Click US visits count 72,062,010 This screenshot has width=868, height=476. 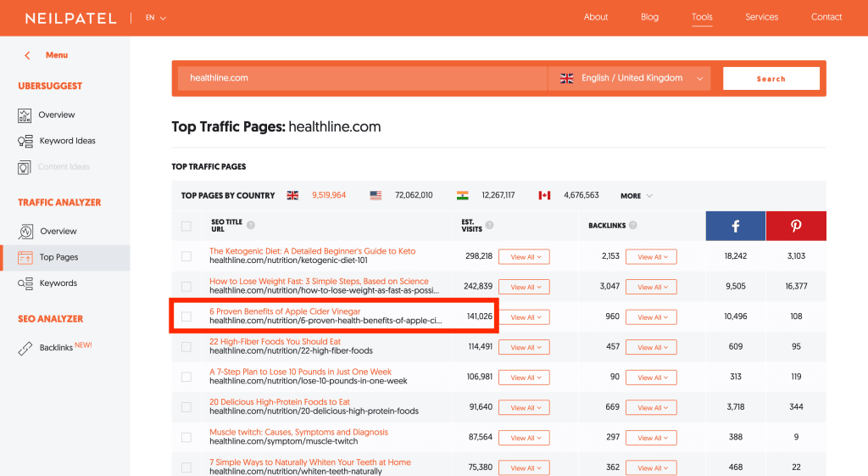(414, 196)
